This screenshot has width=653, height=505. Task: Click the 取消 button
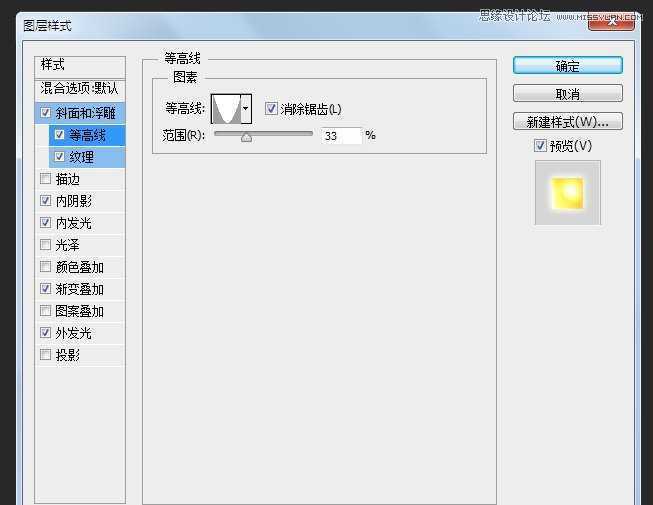pyautogui.click(x=568, y=94)
